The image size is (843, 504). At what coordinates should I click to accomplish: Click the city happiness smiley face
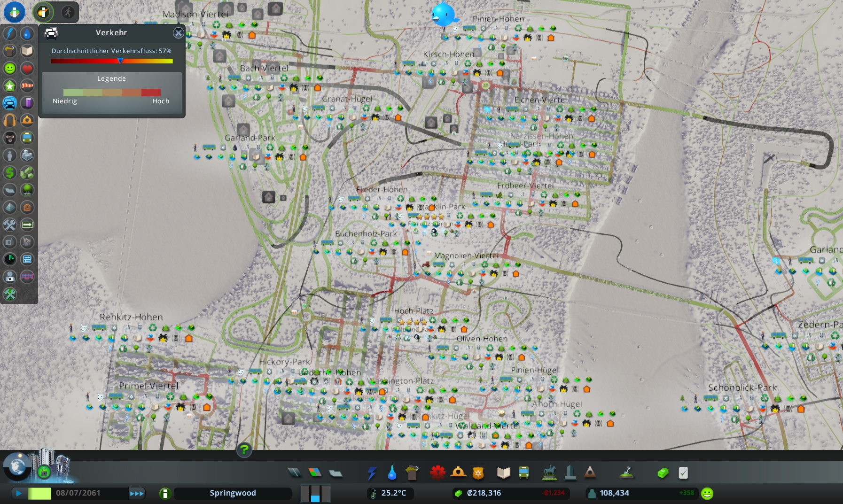(707, 493)
